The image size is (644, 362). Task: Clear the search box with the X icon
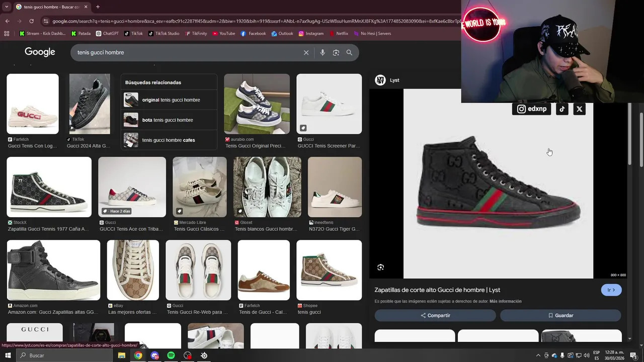(x=306, y=52)
